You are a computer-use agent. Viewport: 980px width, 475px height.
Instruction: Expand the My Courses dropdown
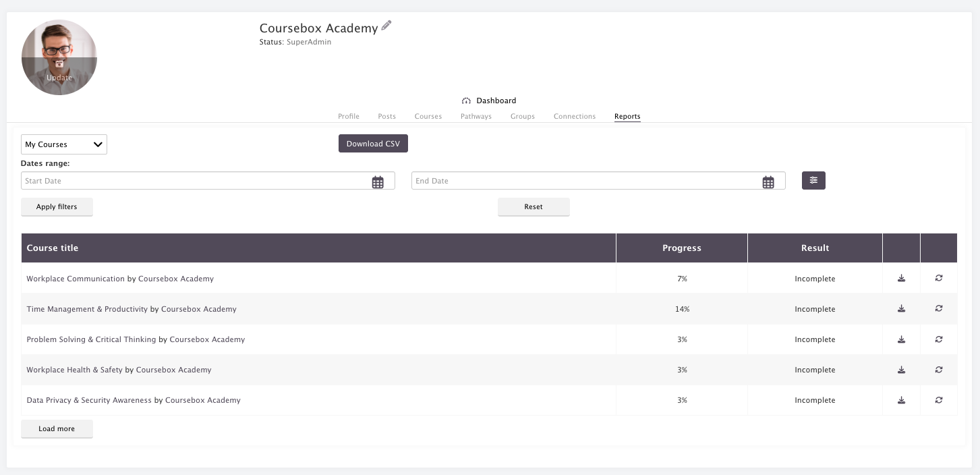[64, 144]
